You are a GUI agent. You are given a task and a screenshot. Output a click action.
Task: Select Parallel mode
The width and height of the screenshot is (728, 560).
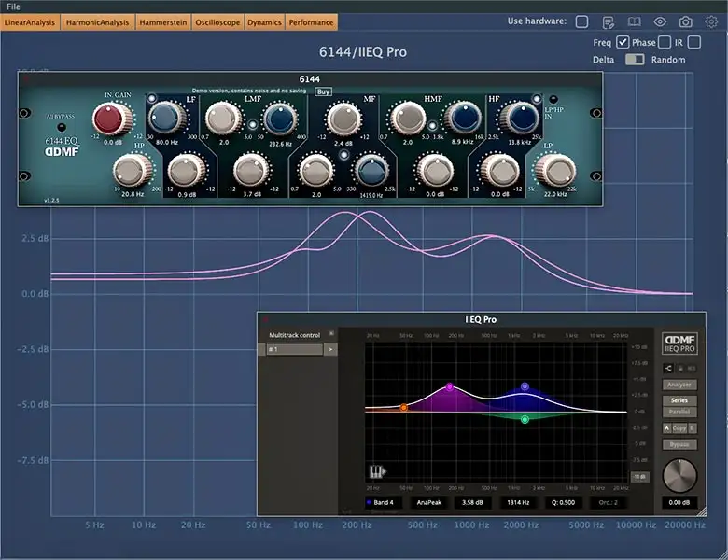click(x=679, y=412)
